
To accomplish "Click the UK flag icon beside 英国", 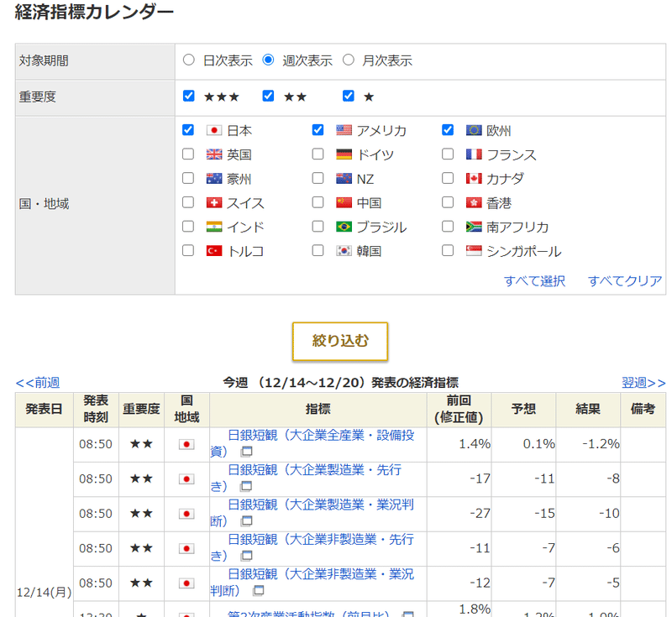I will click(214, 154).
